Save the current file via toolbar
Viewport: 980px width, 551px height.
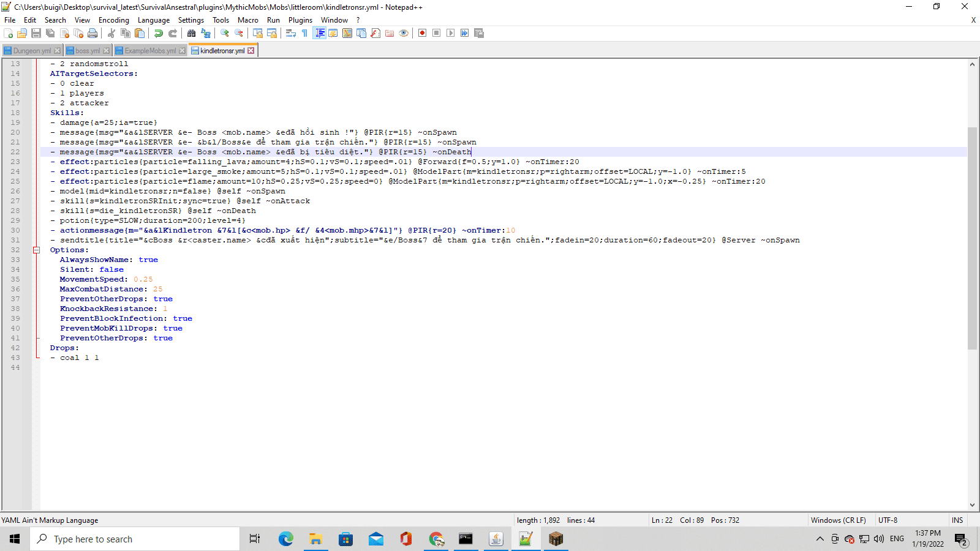click(x=36, y=33)
